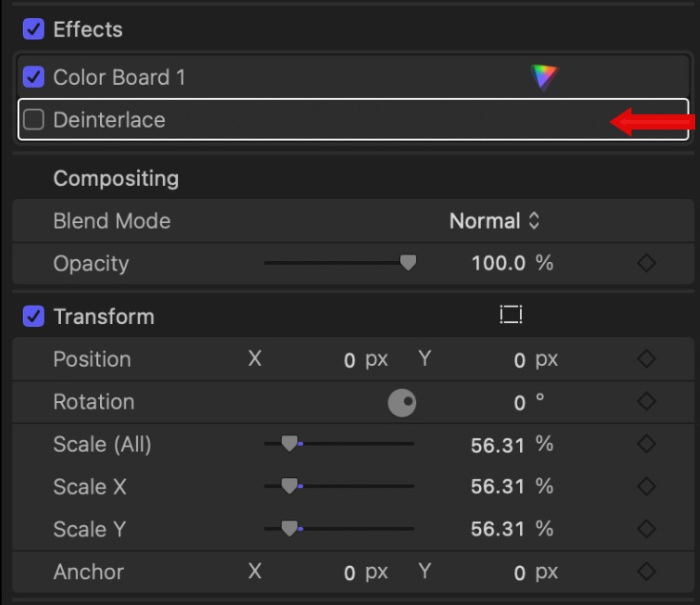Toggle the Transform section checkbox
Screen dimensions: 700x605
tap(33, 316)
